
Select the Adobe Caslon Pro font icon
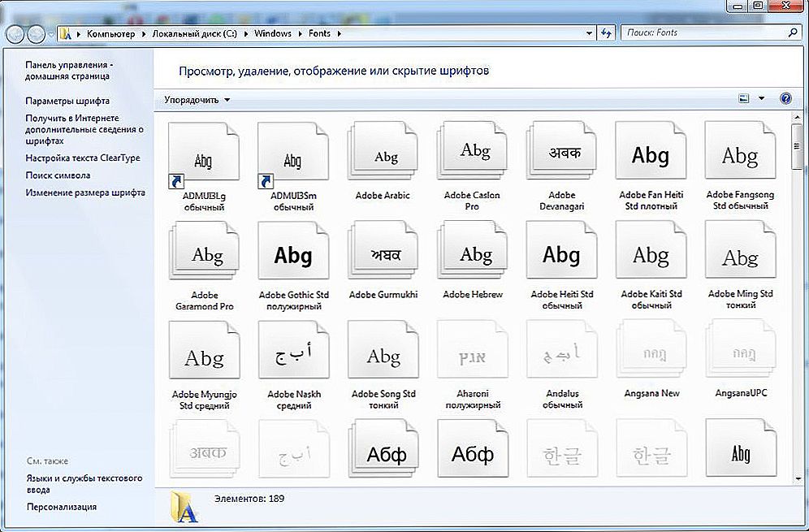point(472,152)
